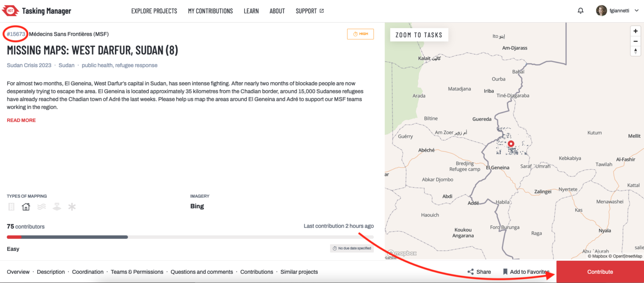Image resolution: width=644 pixels, height=283 pixels.
Task: Click the red Contribute button
Action: pos(600,272)
